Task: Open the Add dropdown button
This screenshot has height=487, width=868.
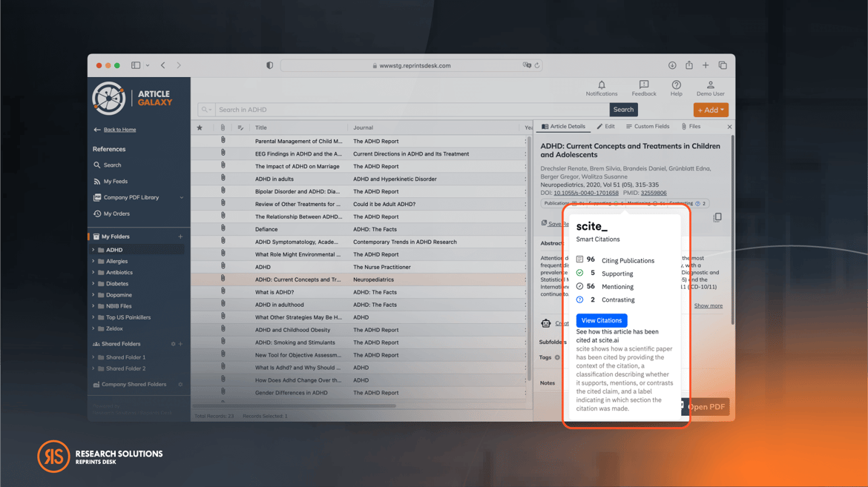Action: (x=710, y=110)
